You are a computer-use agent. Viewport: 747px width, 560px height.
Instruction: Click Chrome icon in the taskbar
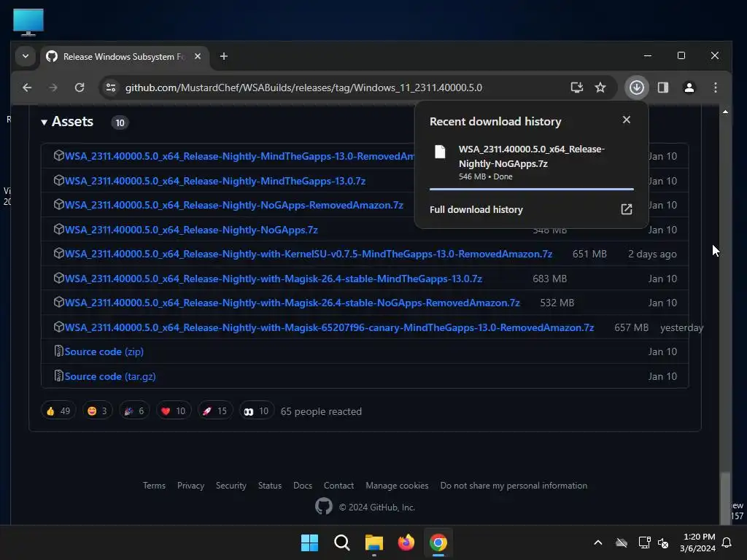pyautogui.click(x=438, y=542)
